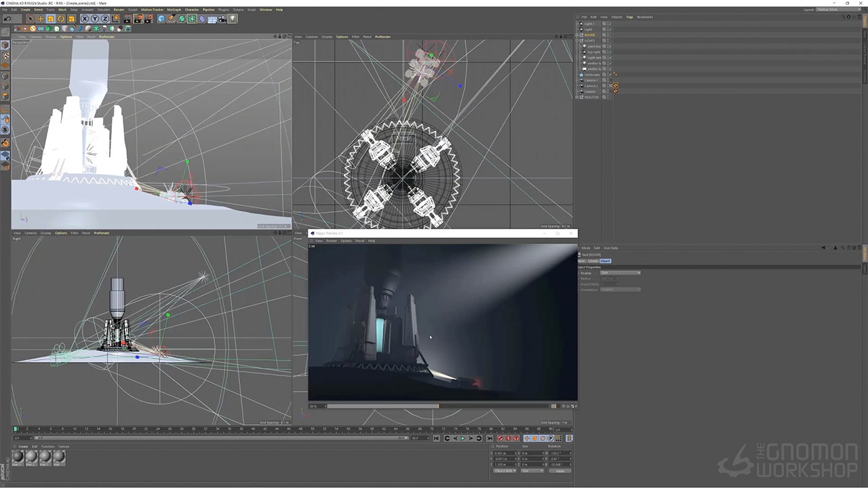Add a Camera object icon
Screen dimensions: 868x488
pyautogui.click(x=222, y=19)
